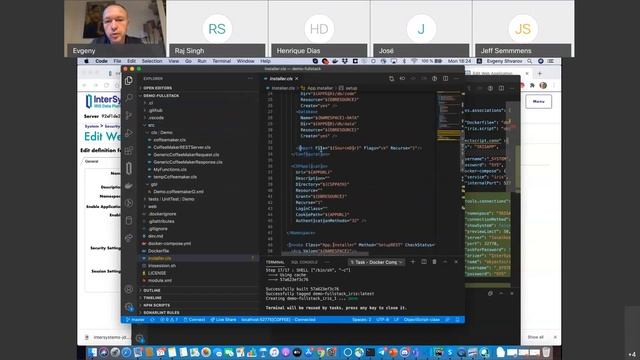
Task: Switch to SQL CONSOLE panel tab
Action: [x=304, y=262]
